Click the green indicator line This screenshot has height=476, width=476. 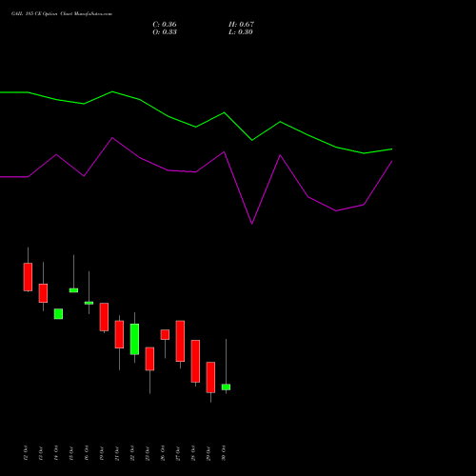(x=196, y=127)
